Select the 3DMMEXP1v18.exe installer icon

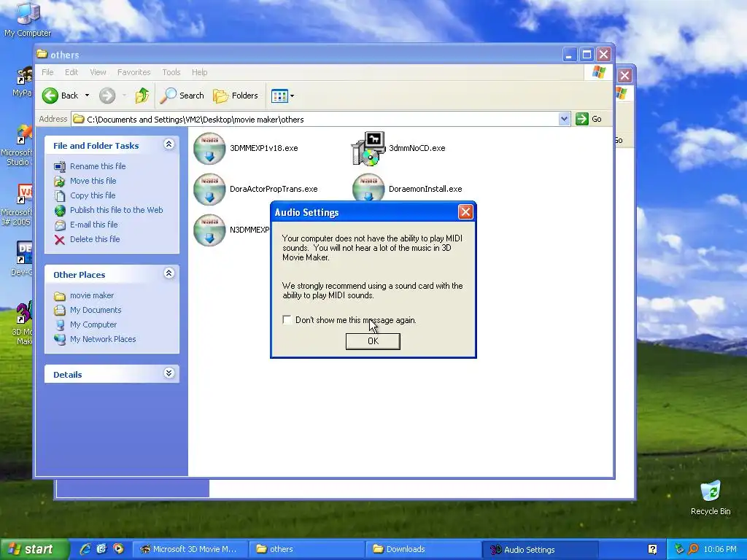point(209,148)
